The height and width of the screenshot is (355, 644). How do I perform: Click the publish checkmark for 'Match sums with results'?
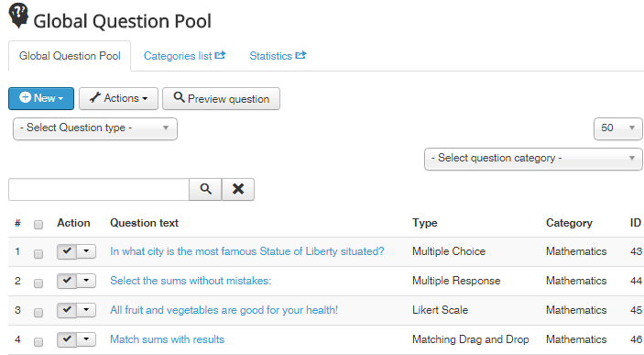67,339
